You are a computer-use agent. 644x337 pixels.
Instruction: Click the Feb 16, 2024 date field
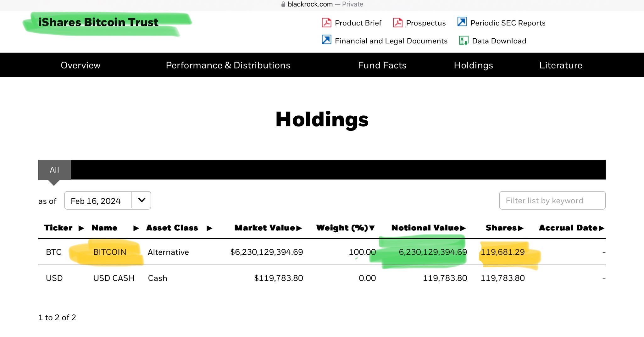point(98,200)
